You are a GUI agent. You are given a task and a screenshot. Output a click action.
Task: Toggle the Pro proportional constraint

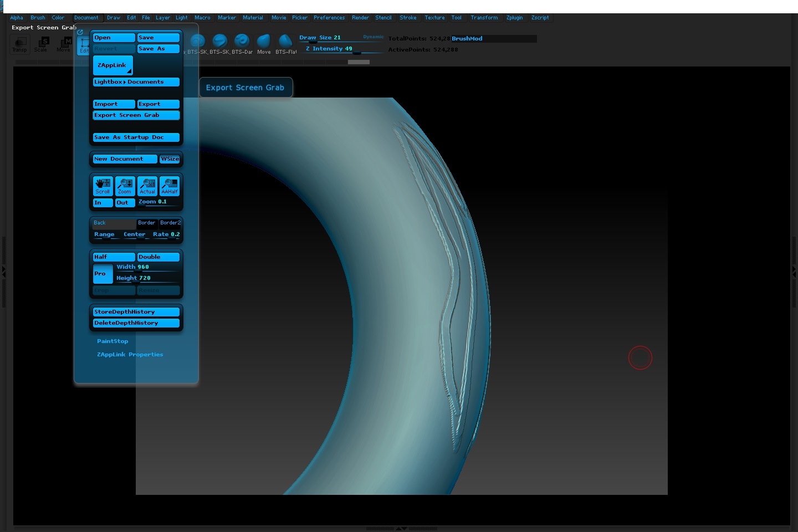pos(103,274)
